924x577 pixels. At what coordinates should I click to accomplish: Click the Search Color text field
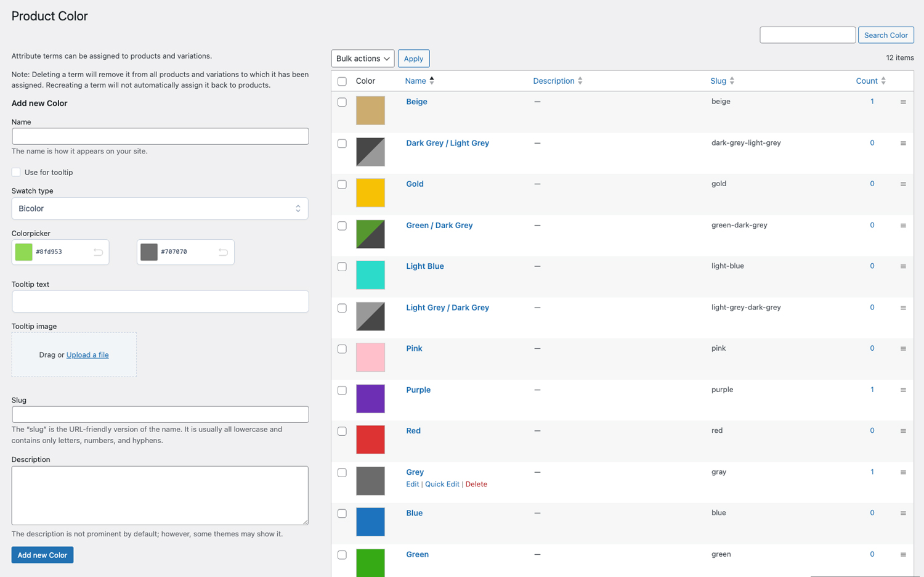click(x=807, y=35)
